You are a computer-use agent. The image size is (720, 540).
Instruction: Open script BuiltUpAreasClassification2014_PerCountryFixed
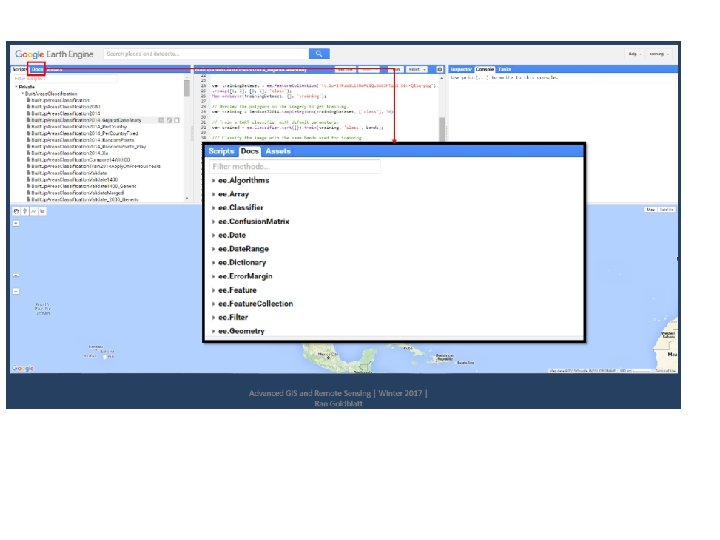84,133
